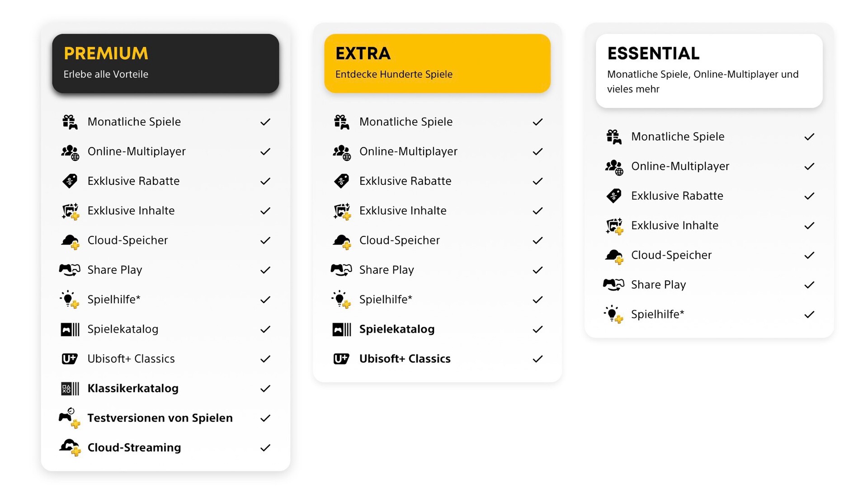Screen dimensions: 868x498
Task: Click the checkmark beside Essential Monatliche Spiele
Action: (809, 137)
